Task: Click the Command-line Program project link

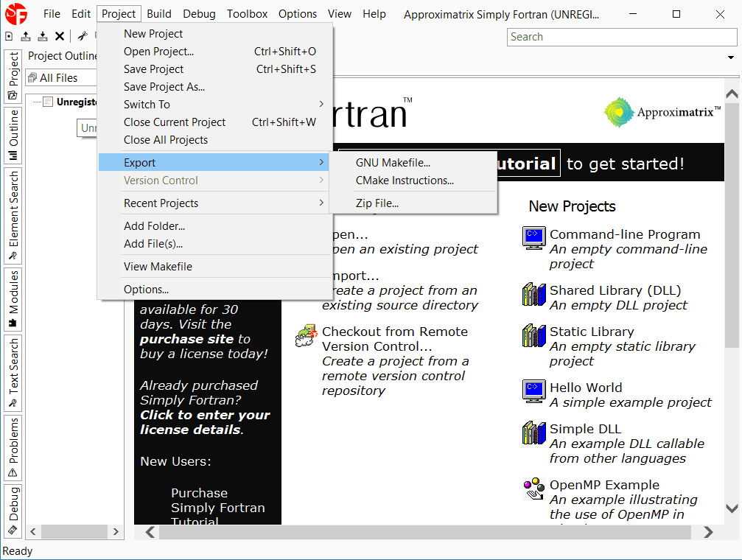Action: click(625, 234)
